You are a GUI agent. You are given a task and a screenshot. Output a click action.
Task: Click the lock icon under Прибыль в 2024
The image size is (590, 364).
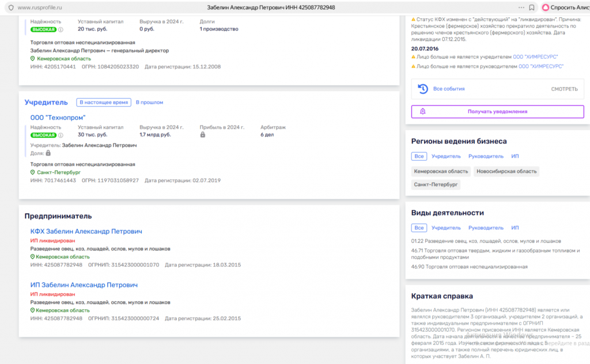(203, 135)
